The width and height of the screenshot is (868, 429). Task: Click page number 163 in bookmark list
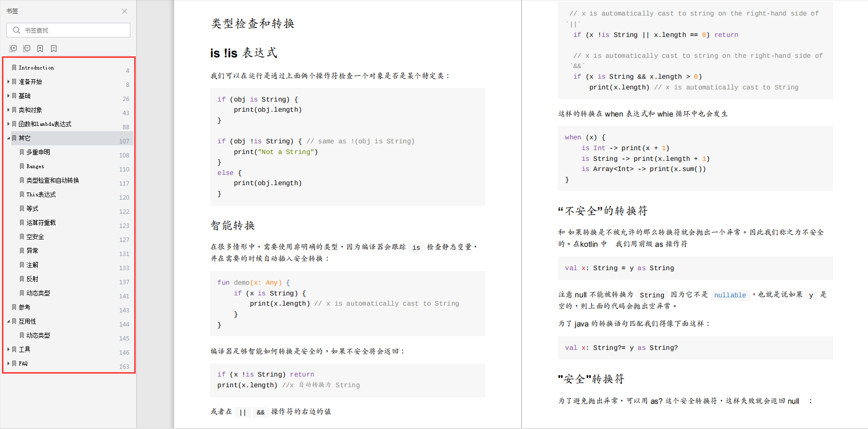coord(124,367)
